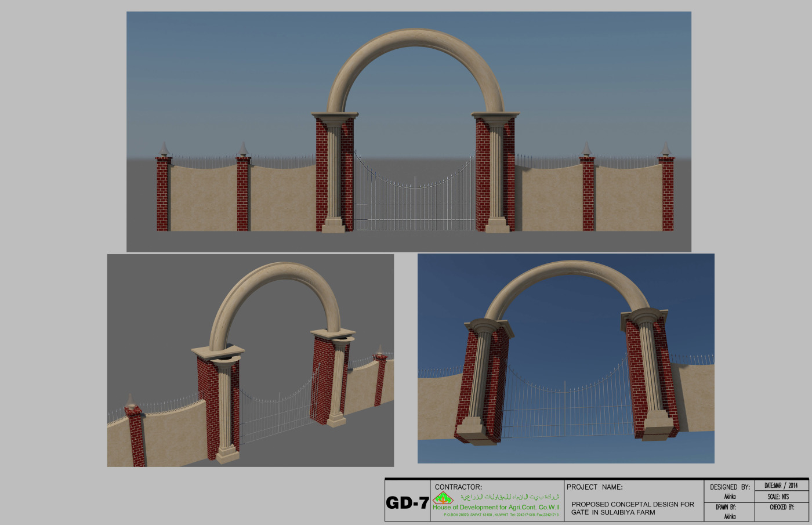Click the green contractor company logo
Image resolution: width=812 pixels, height=525 pixels.
coord(443,498)
